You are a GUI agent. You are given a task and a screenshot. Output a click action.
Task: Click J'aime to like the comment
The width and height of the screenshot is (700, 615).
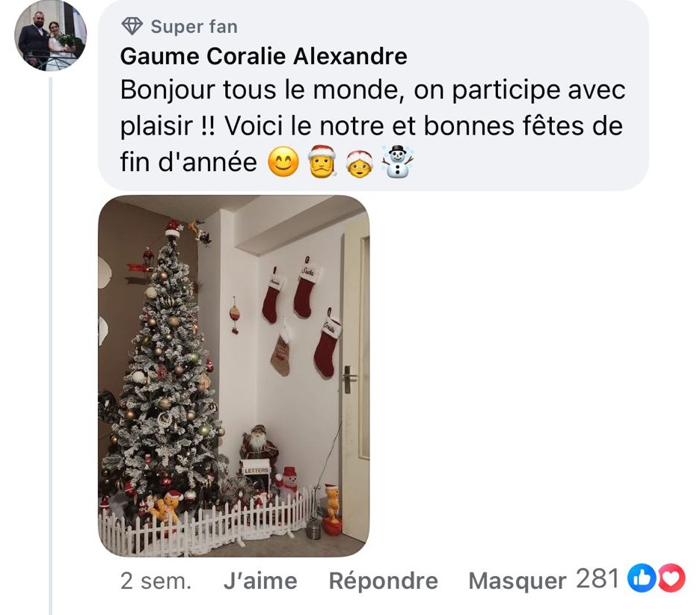[260, 581]
